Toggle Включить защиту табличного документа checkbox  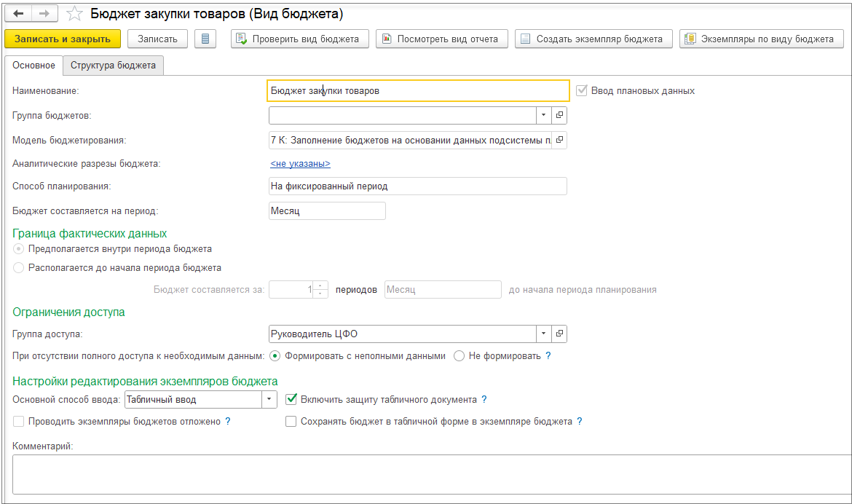coord(291,399)
